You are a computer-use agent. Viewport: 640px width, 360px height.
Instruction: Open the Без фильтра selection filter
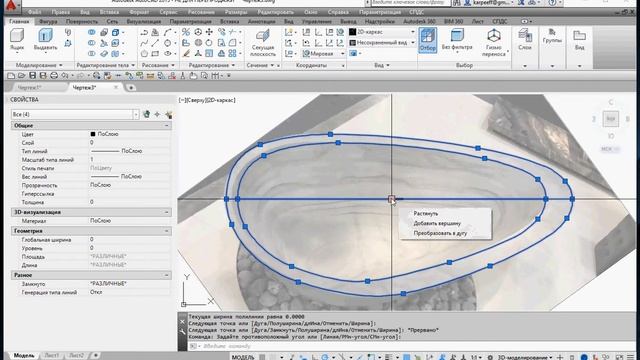(457, 40)
